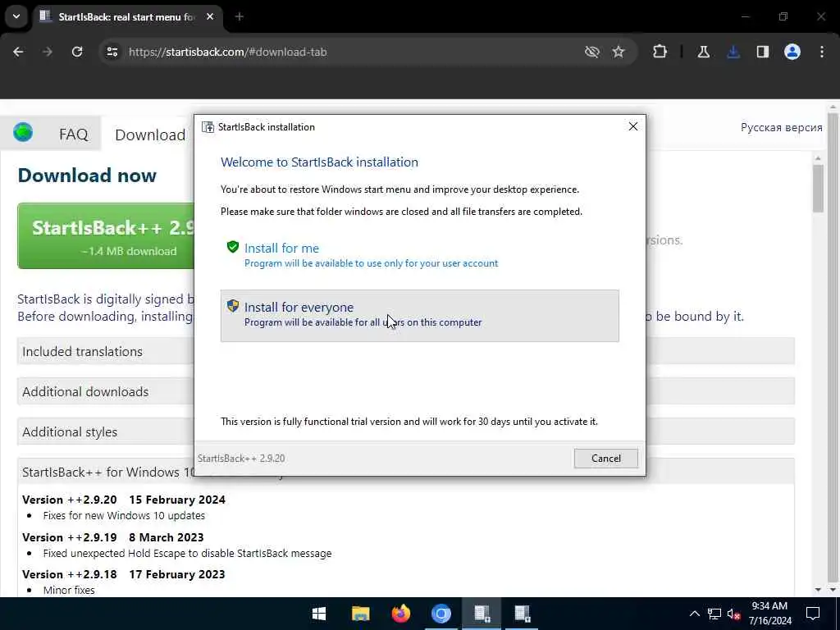840x630 pixels.
Task: Choose Install for me option
Action: pyautogui.click(x=419, y=255)
